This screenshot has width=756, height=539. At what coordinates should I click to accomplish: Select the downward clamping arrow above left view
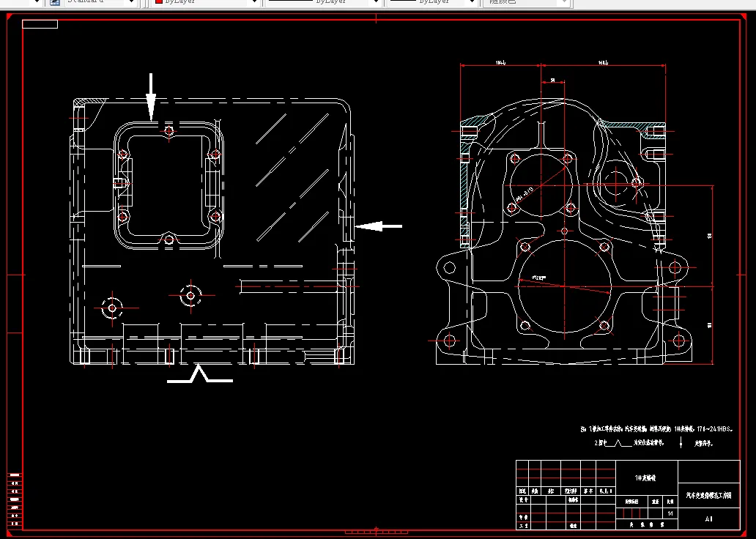[151, 97]
